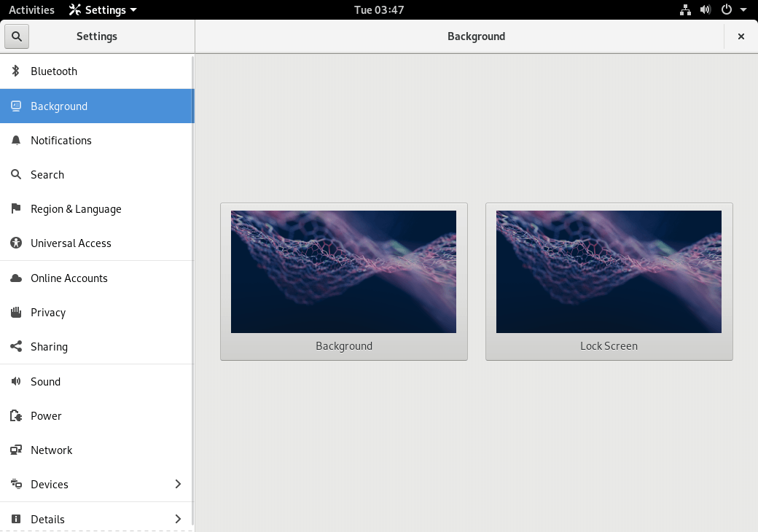758x532 pixels.
Task: Close the Settings window
Action: pyautogui.click(x=741, y=36)
